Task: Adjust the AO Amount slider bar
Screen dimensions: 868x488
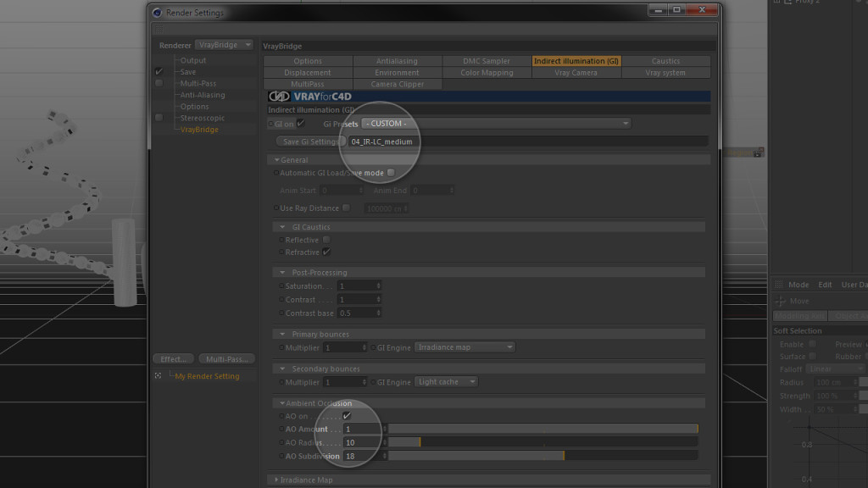Action: [x=543, y=429]
